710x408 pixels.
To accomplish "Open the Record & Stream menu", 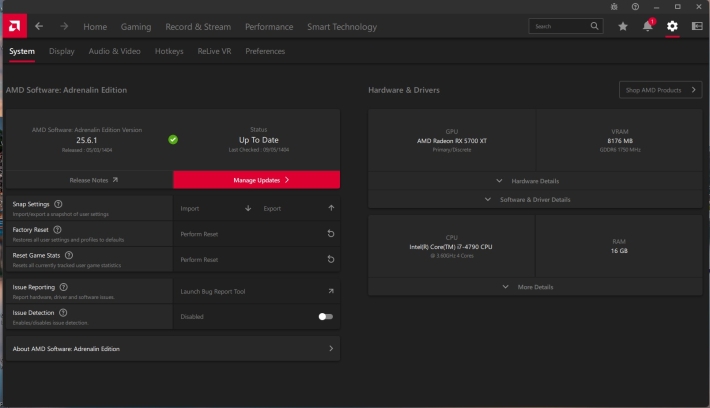I will [198, 27].
